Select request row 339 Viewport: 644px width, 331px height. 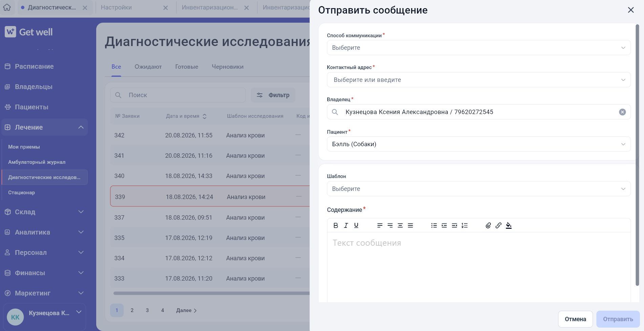click(210, 197)
